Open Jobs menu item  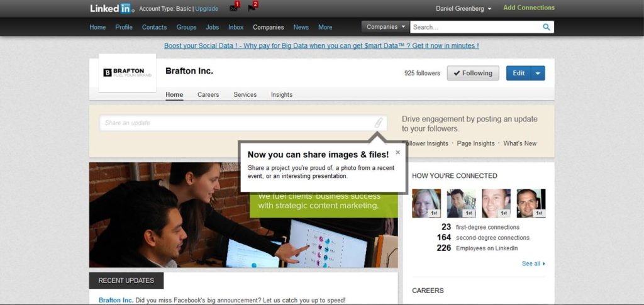point(213,27)
